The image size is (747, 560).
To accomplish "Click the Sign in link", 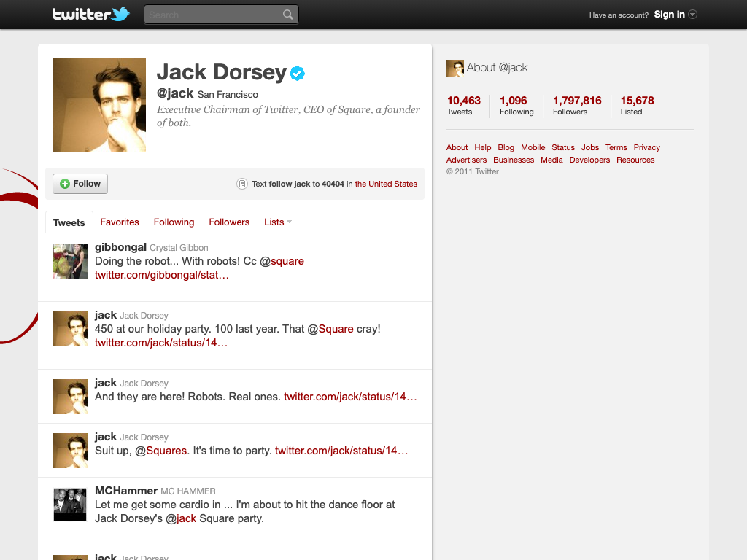I will 670,15.
